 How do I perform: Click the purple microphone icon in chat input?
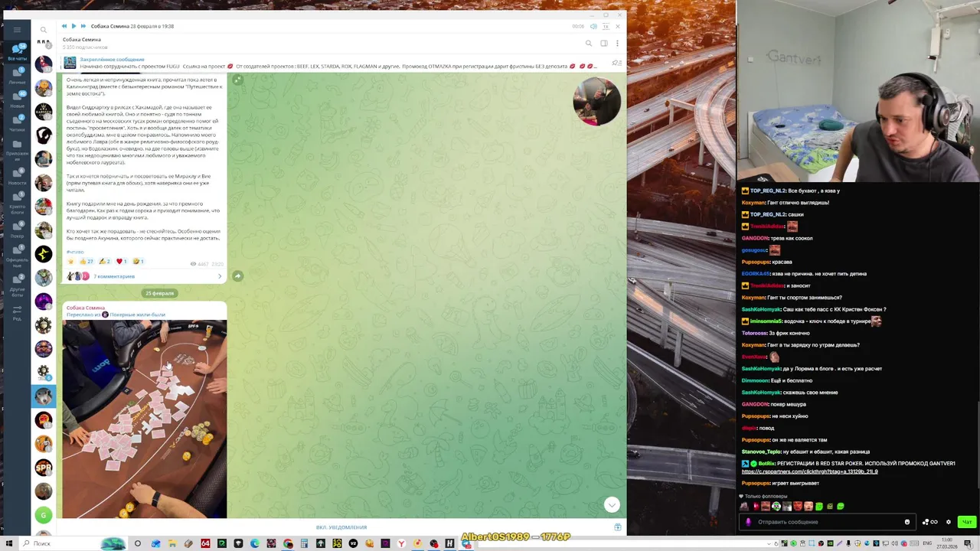coord(749,522)
